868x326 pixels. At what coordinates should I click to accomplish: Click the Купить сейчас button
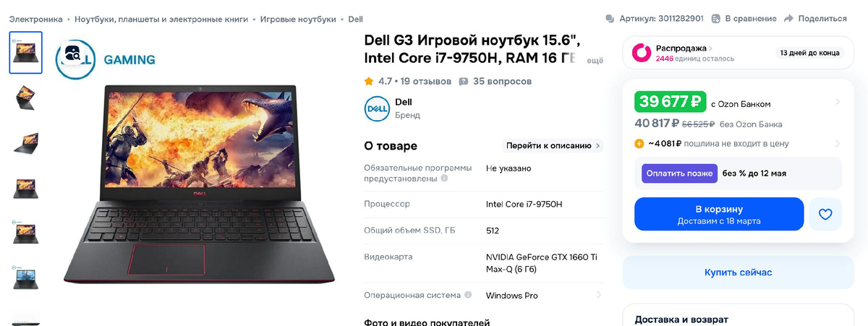(738, 273)
